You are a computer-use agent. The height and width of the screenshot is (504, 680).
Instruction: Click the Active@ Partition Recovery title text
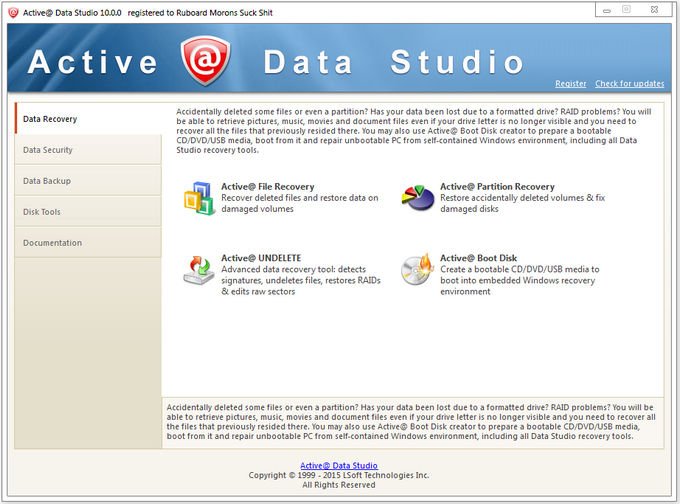497,187
